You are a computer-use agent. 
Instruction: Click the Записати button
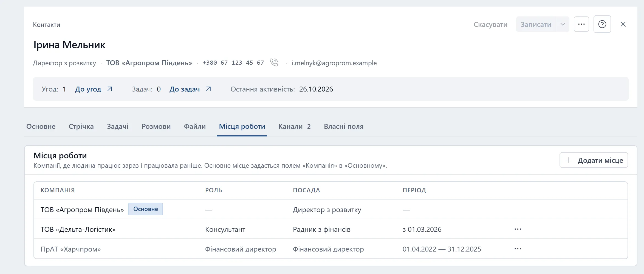pos(536,24)
